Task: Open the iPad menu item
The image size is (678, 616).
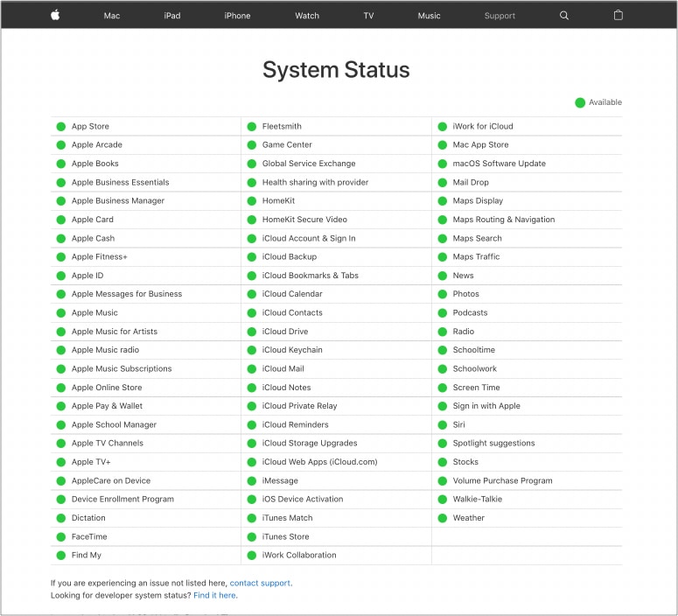Action: point(172,16)
